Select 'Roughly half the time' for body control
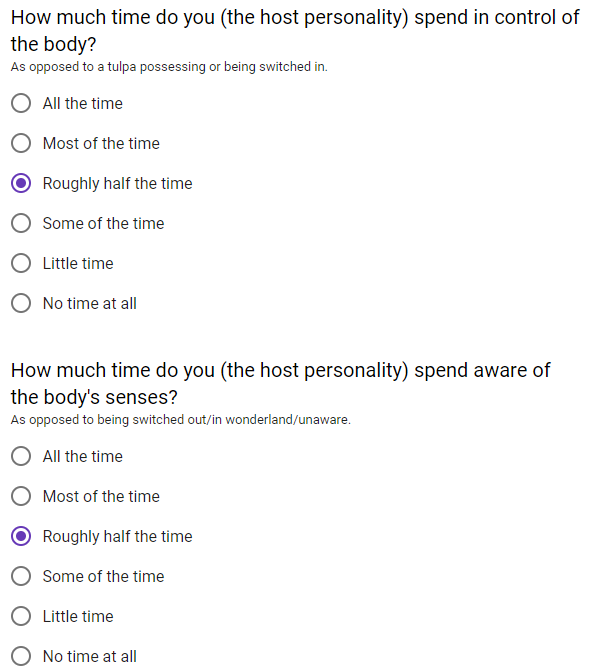590x672 pixels. click(21, 183)
